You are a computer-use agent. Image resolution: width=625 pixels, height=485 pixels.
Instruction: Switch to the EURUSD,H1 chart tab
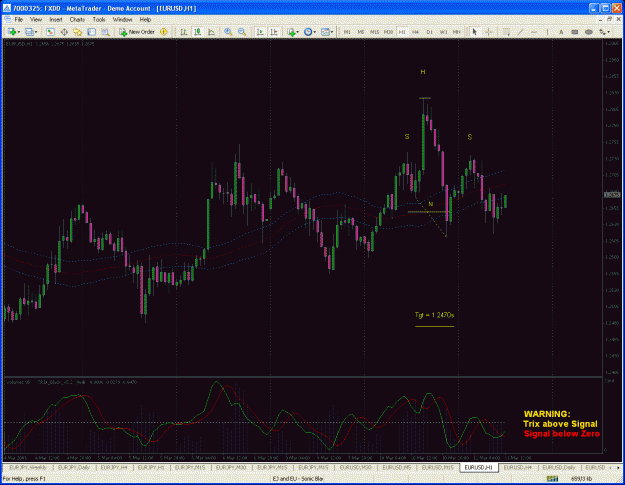click(479, 467)
